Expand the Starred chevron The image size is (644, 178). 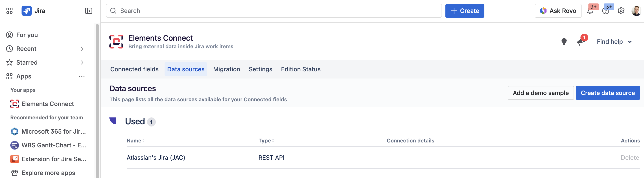click(x=82, y=62)
